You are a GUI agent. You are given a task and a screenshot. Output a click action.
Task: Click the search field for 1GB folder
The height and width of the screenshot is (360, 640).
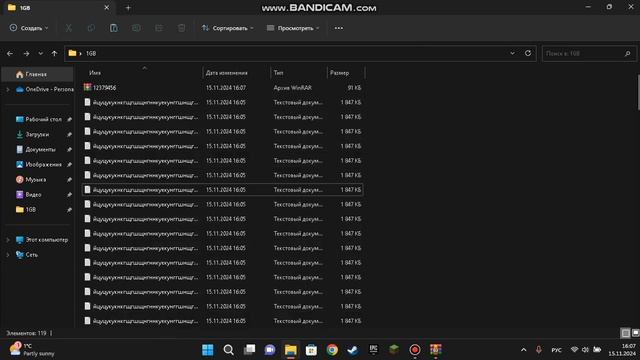click(x=589, y=53)
